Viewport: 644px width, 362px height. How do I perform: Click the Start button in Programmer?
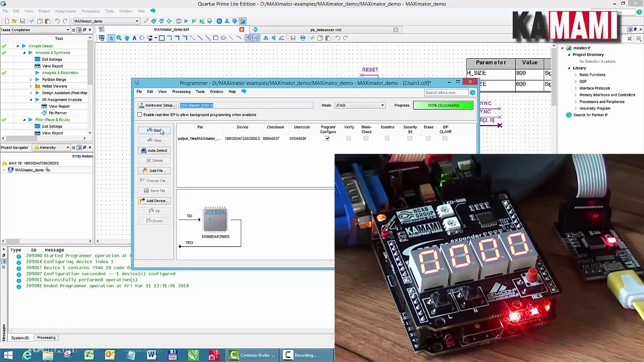click(155, 130)
